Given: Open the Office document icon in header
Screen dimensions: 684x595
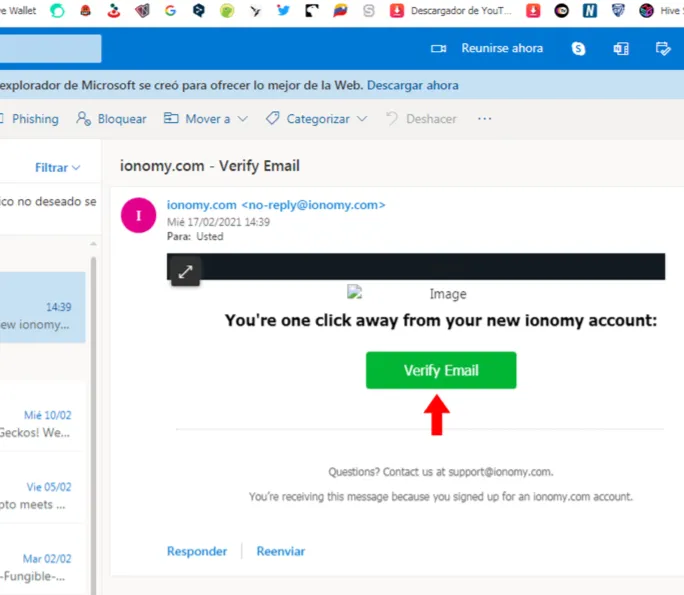Looking at the screenshot, I should point(621,48).
